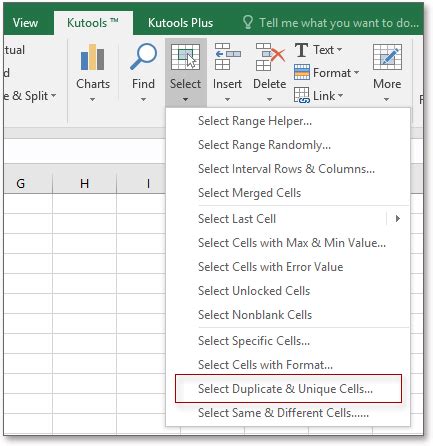Expand the Select Last Cell submenu arrow
Viewport: 433px width, 446px height.
397,219
